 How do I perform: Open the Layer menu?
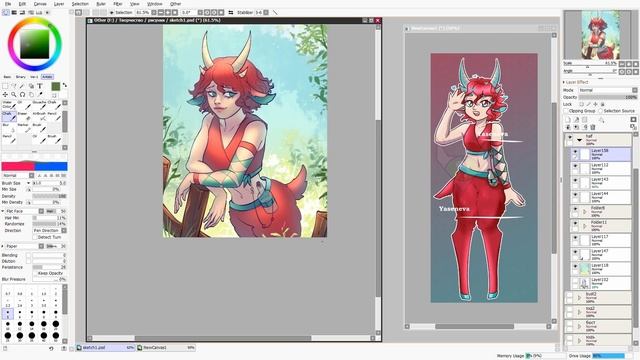coord(59,4)
